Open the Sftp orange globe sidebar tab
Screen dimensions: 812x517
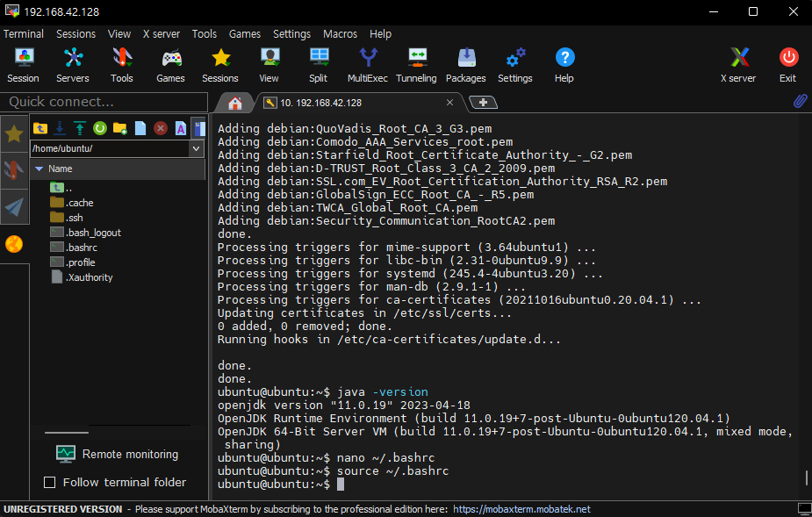tap(14, 243)
